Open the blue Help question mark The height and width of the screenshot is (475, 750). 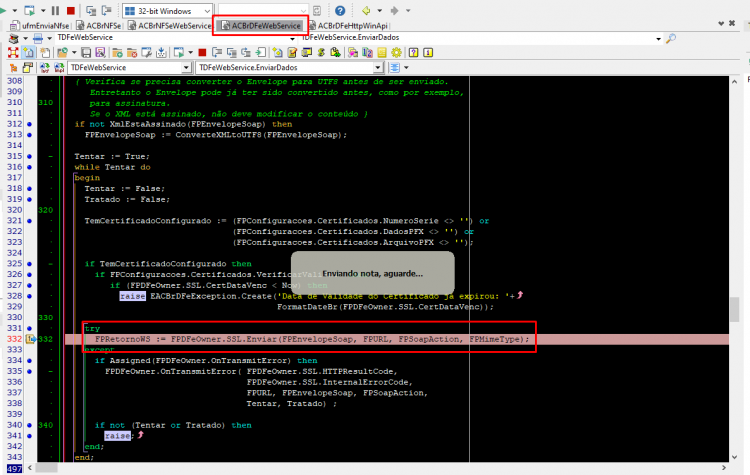[x=340, y=11]
